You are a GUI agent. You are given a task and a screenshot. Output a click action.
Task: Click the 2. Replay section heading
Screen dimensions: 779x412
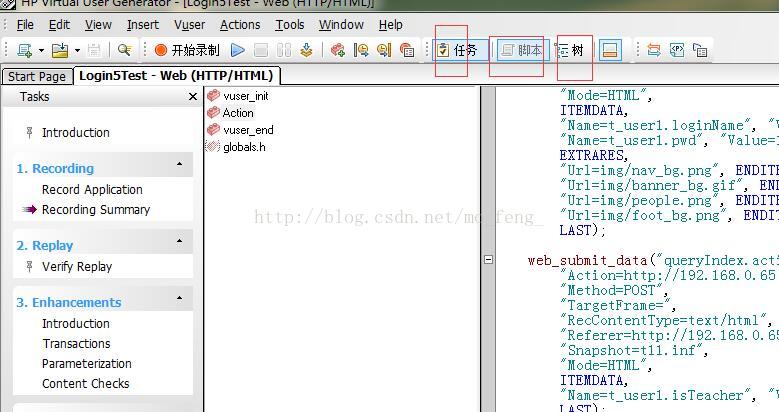pyautogui.click(x=45, y=246)
